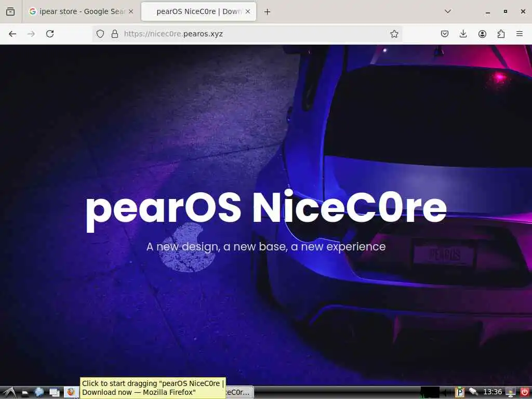Focus the URL bar showing nicec0re.pearos.xyz
532x399 pixels.
click(x=248, y=34)
